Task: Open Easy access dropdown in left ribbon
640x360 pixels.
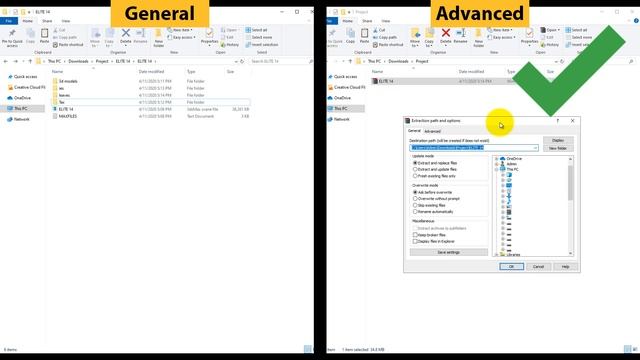Action: click(x=182, y=37)
